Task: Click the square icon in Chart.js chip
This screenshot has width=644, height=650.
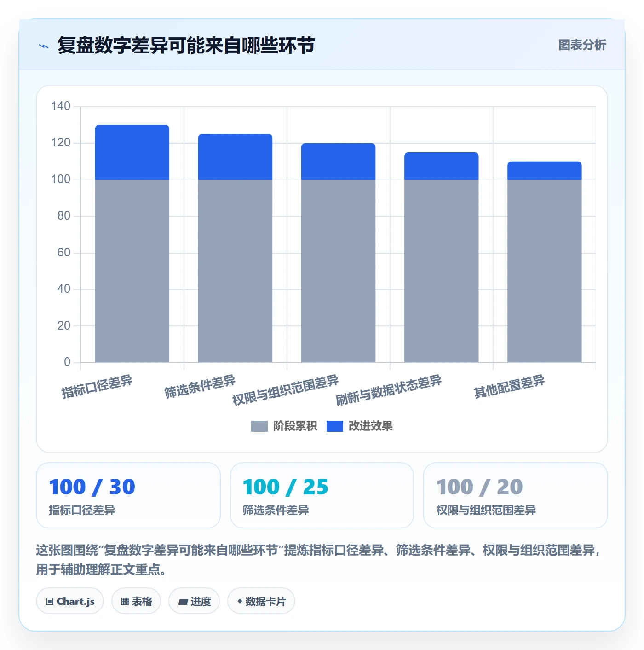Action: click(50, 602)
